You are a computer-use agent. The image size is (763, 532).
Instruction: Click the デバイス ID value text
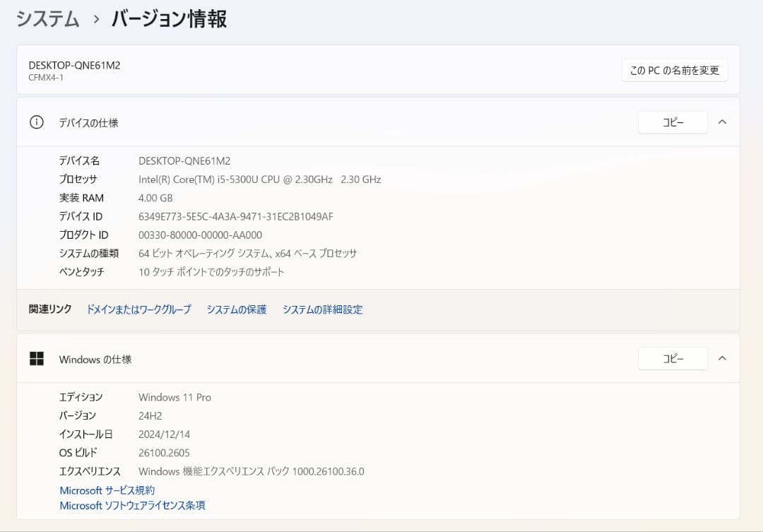[x=235, y=216]
